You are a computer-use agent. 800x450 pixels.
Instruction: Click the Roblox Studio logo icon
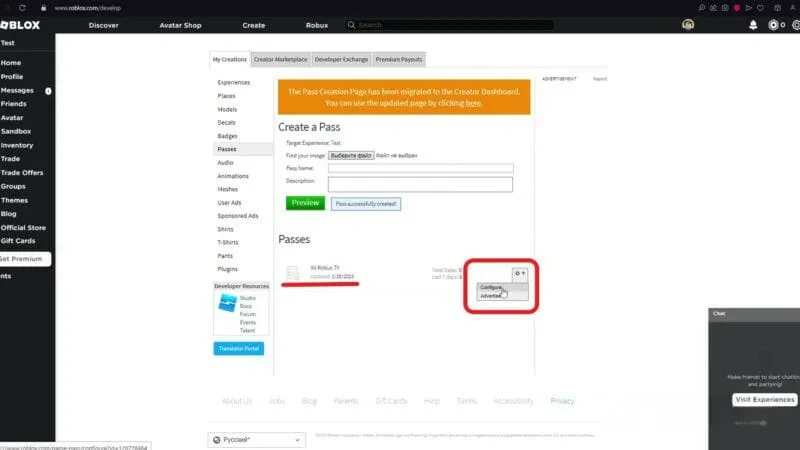[x=228, y=303]
